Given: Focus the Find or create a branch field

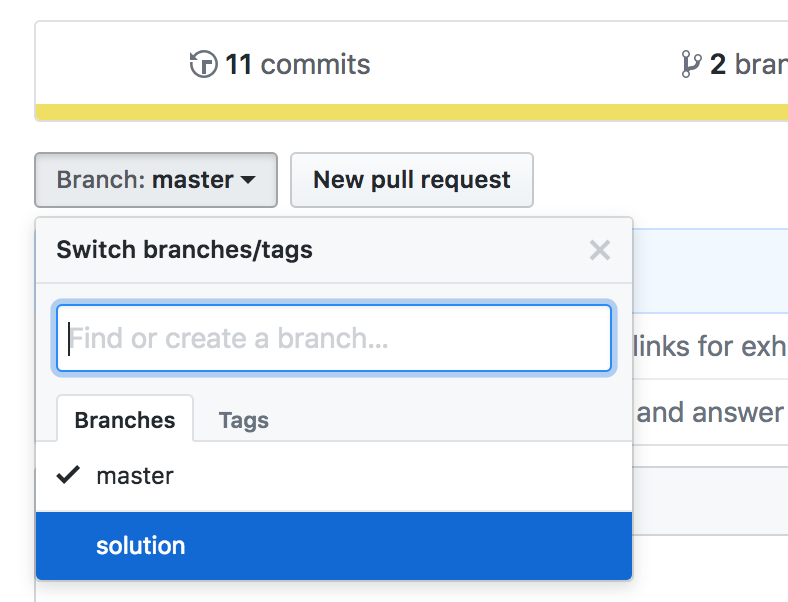Looking at the screenshot, I should coord(334,338).
